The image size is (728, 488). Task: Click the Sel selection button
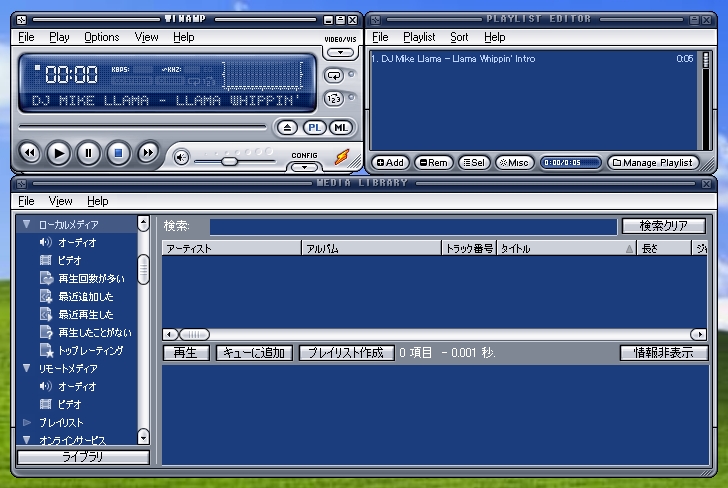(x=474, y=163)
